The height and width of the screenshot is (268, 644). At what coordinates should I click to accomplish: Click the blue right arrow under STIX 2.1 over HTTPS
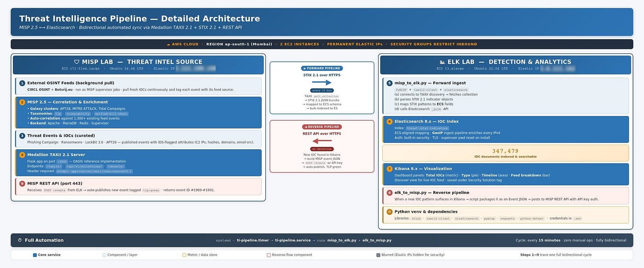coord(322,82)
